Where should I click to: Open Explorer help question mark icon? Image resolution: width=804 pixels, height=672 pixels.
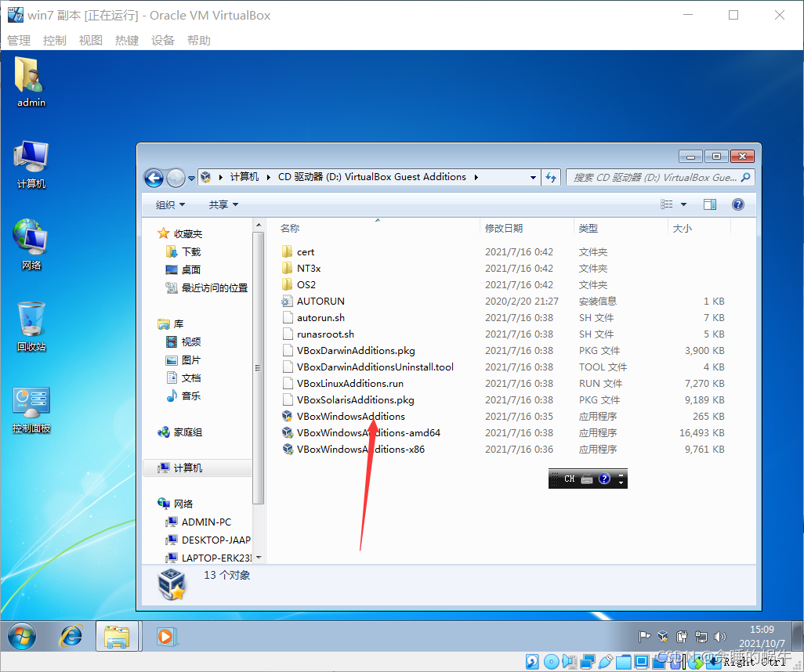[738, 204]
